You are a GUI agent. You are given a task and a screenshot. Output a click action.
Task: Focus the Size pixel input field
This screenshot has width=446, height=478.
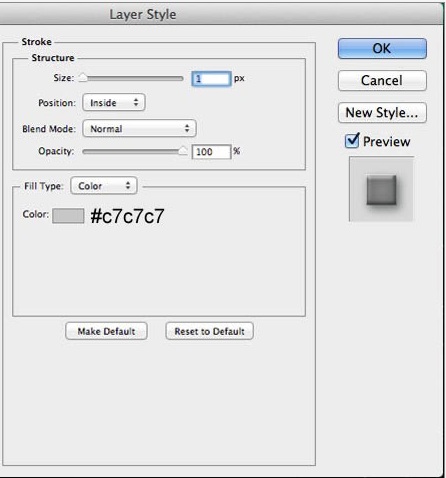[211, 79]
